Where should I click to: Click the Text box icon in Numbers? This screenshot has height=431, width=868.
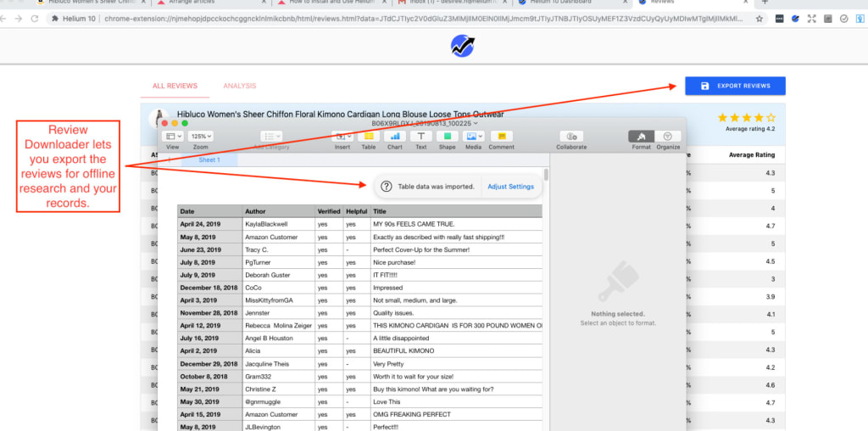coord(420,137)
